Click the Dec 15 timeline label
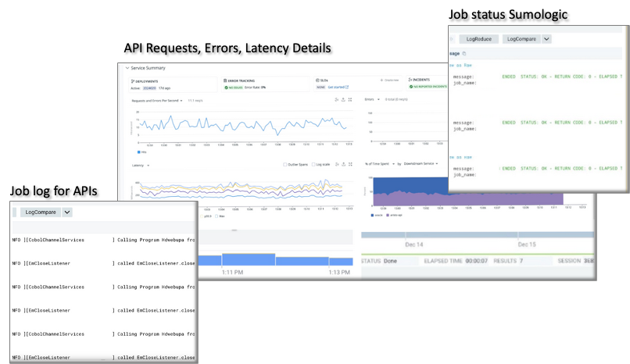 (527, 244)
